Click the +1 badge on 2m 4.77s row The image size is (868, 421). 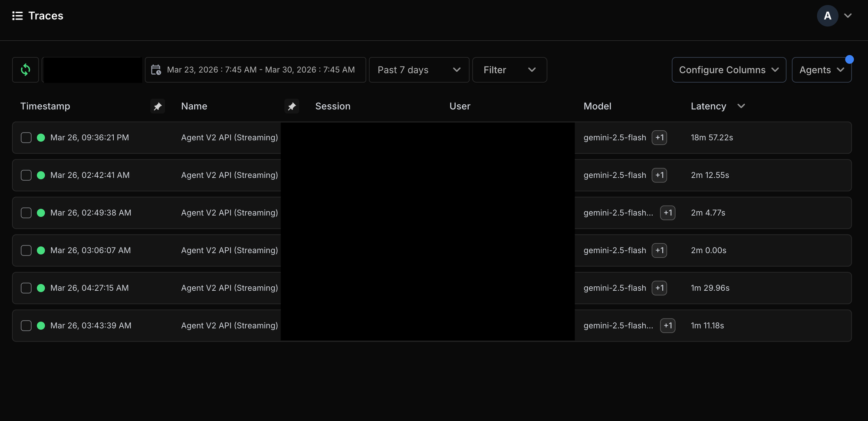[x=667, y=213]
